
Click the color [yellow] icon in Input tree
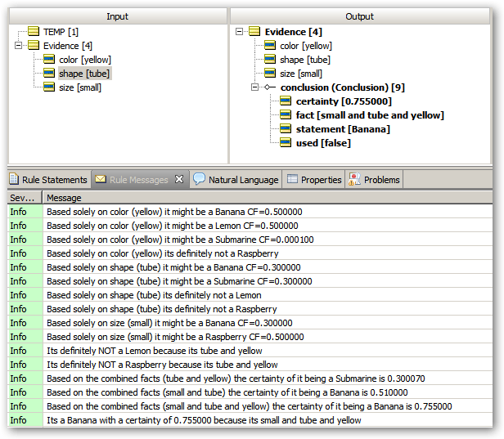pyautogui.click(x=50, y=60)
